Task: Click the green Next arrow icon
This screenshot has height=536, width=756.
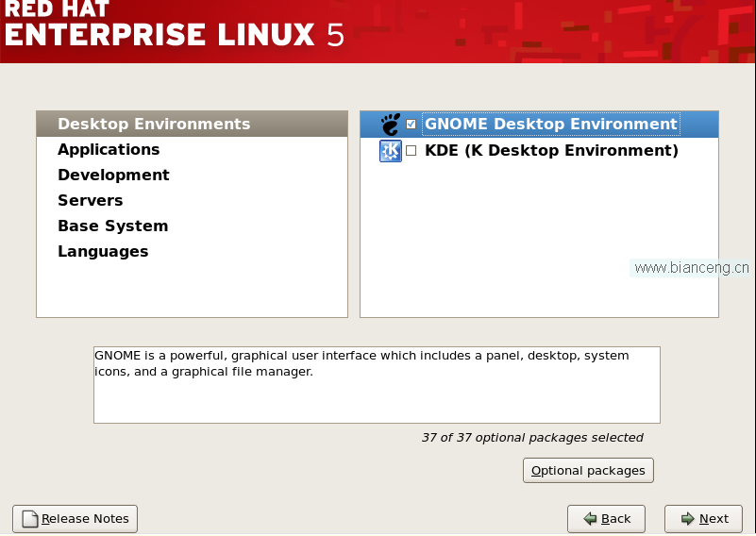Action: click(x=687, y=519)
